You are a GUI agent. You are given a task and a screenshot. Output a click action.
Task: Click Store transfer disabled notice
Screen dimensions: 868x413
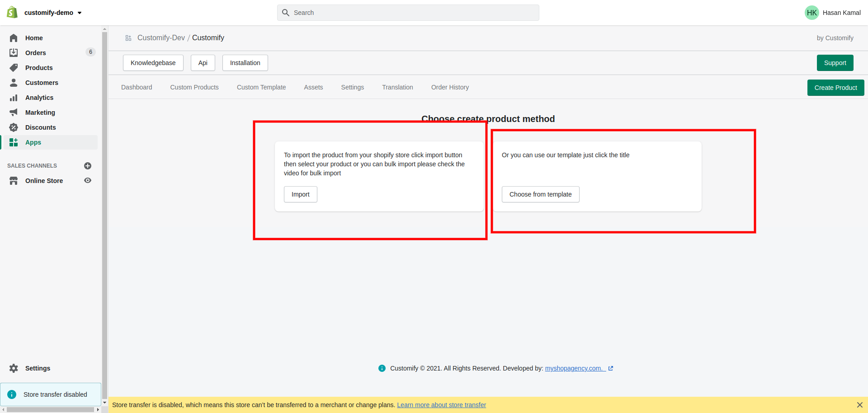[51, 394]
